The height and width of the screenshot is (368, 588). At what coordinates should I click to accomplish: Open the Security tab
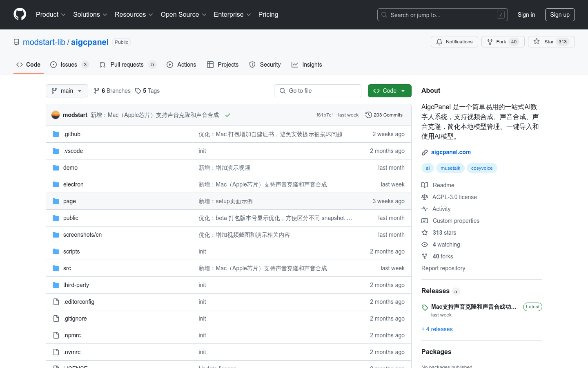265,65
